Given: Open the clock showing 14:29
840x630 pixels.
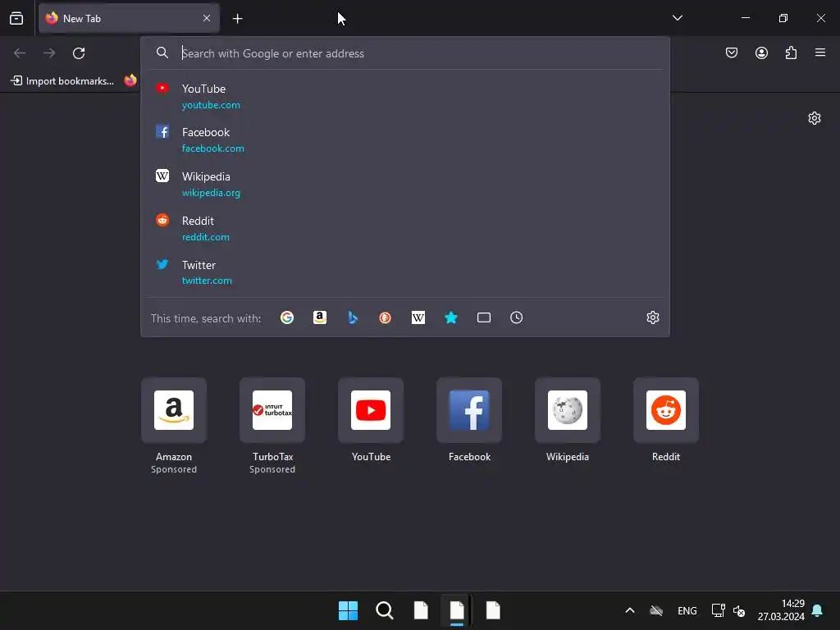Looking at the screenshot, I should click(x=781, y=610).
